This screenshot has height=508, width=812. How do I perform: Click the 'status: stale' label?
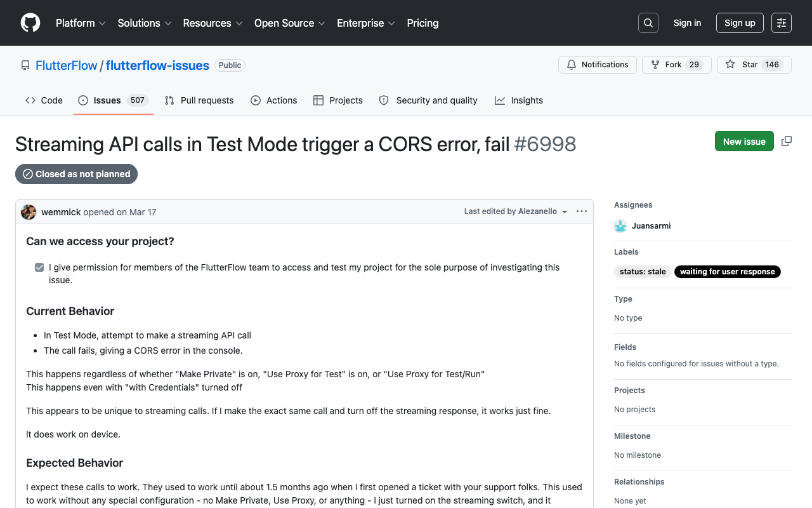pyautogui.click(x=643, y=272)
